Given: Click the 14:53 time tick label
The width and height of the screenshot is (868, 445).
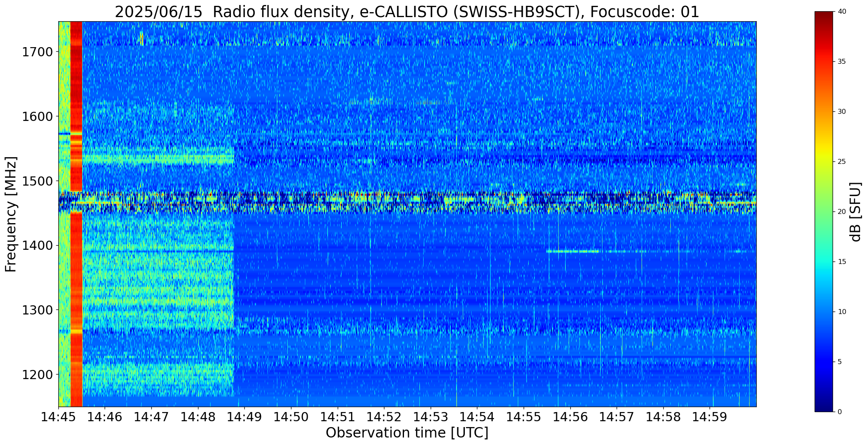Looking at the screenshot, I should coord(431,417).
